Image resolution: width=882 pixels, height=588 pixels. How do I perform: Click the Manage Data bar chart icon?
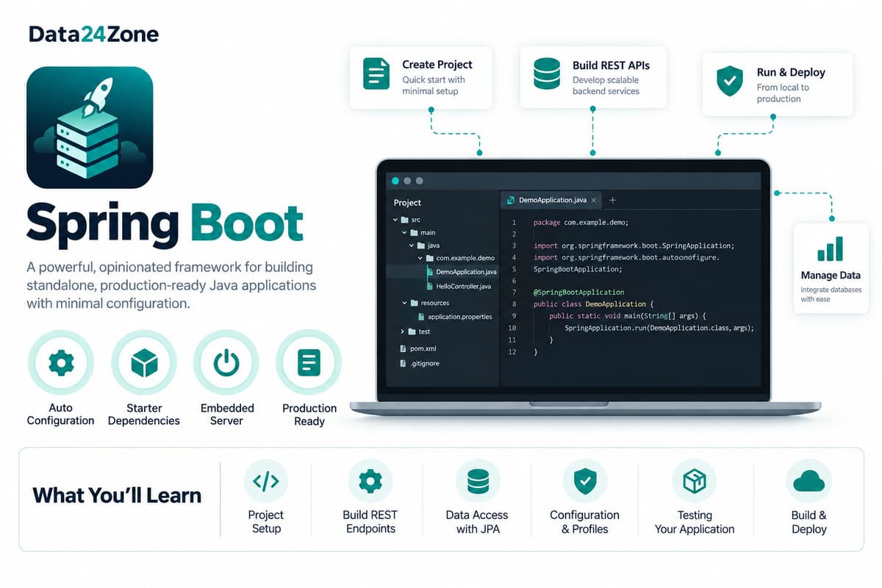831,249
